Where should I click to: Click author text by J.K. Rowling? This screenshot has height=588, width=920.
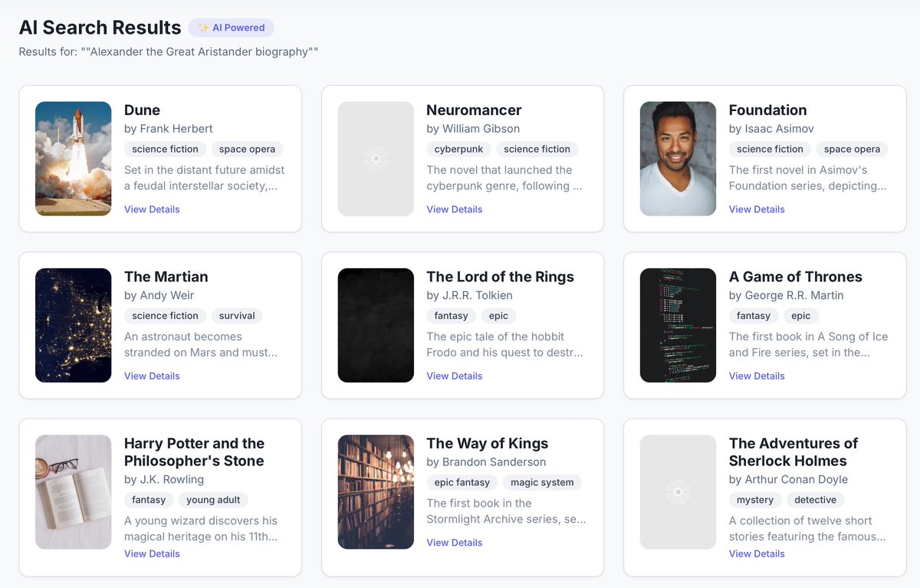(x=164, y=480)
